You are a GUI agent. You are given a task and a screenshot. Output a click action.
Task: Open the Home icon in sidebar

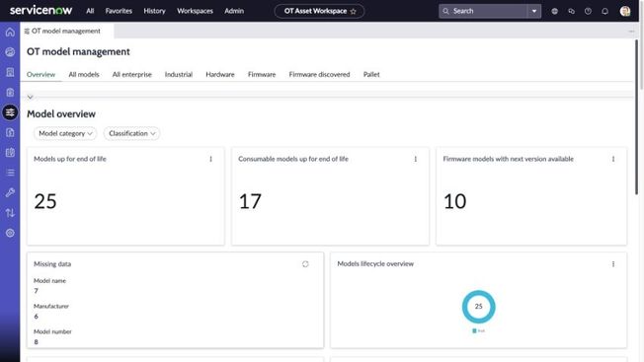coord(10,32)
